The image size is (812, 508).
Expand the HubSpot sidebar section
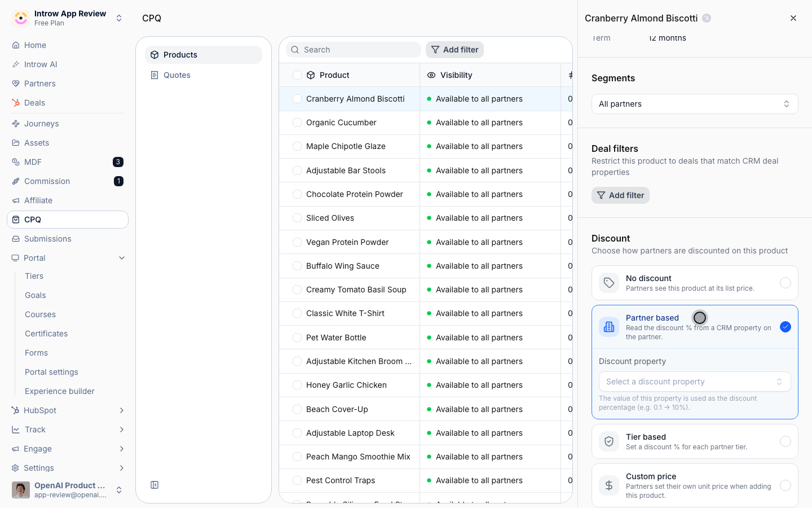point(68,410)
